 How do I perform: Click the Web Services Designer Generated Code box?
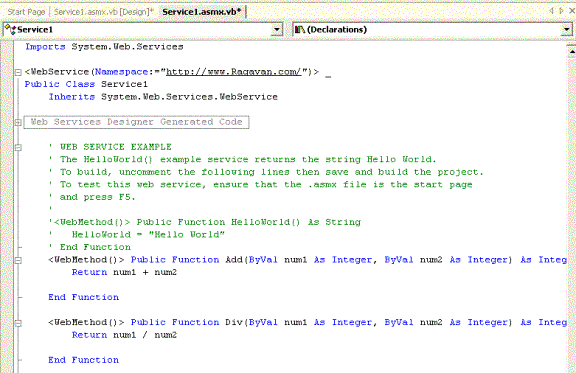coord(136,122)
